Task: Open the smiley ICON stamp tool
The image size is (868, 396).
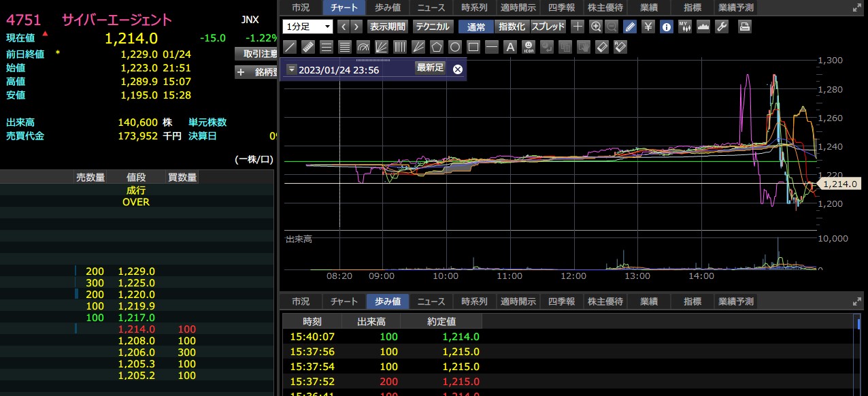Action: pyautogui.click(x=529, y=47)
